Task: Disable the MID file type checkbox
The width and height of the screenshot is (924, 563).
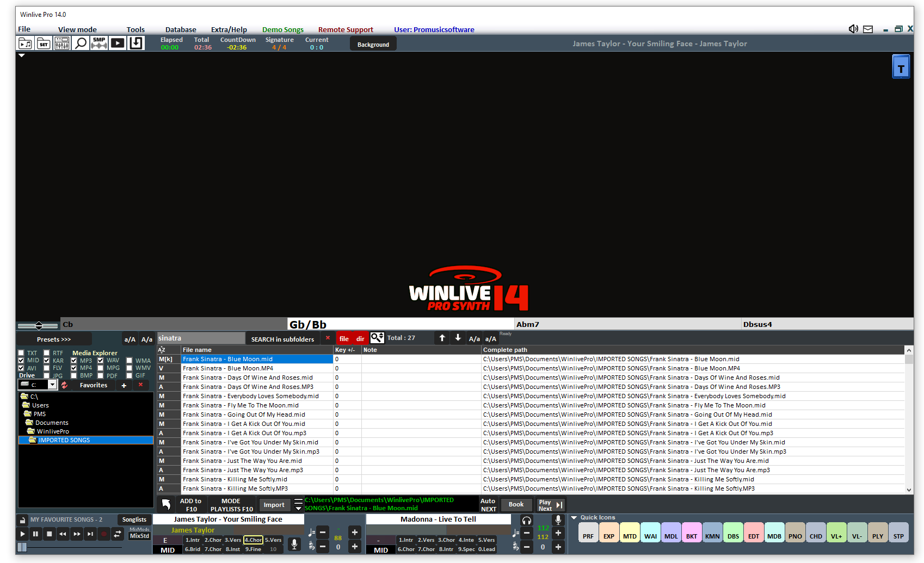Action: pyautogui.click(x=20, y=360)
